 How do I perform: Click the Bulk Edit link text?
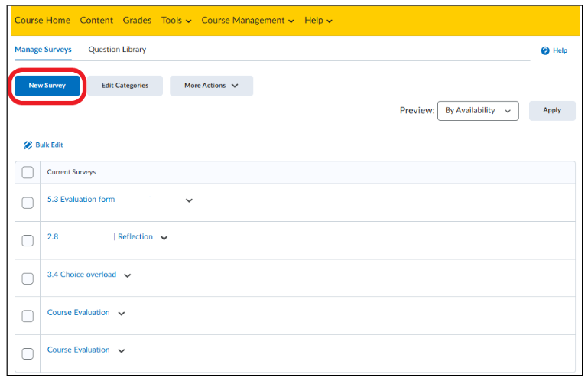pyautogui.click(x=49, y=145)
